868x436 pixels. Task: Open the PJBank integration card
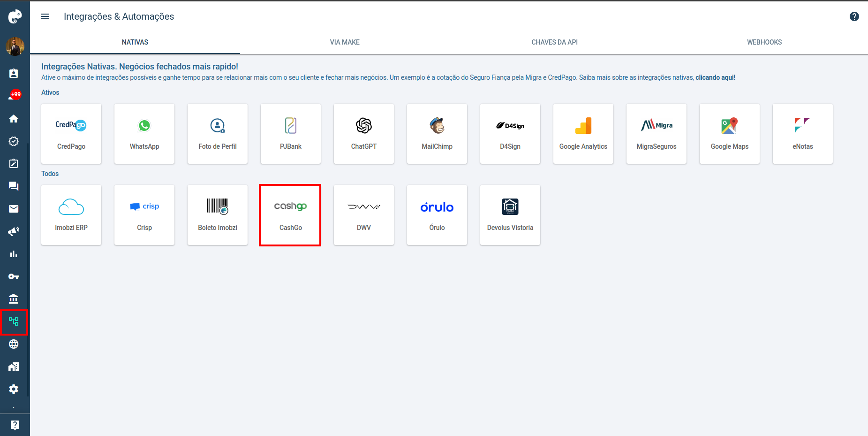(291, 134)
